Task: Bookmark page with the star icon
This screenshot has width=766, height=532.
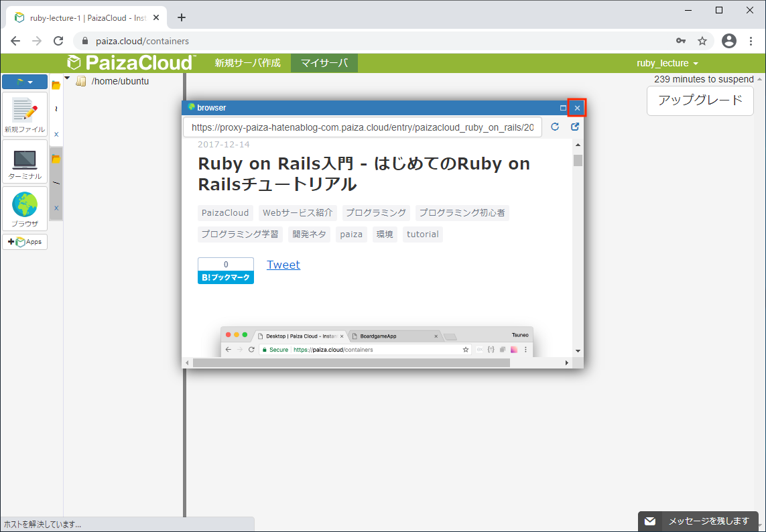Action: (702, 41)
